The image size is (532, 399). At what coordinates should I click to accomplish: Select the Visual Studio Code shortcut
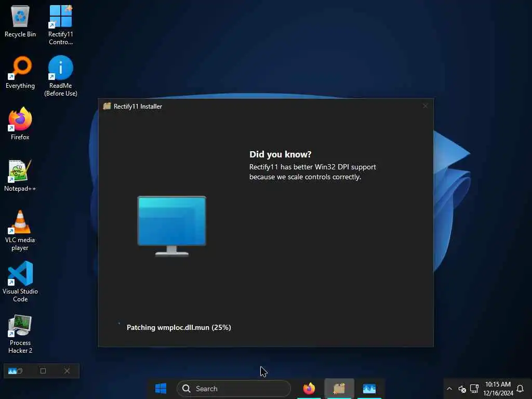tap(20, 282)
